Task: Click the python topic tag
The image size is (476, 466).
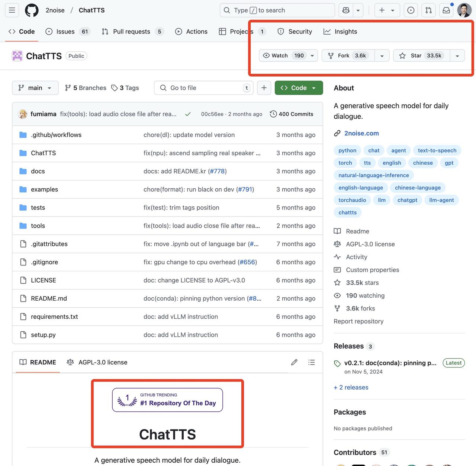Action: point(347,150)
